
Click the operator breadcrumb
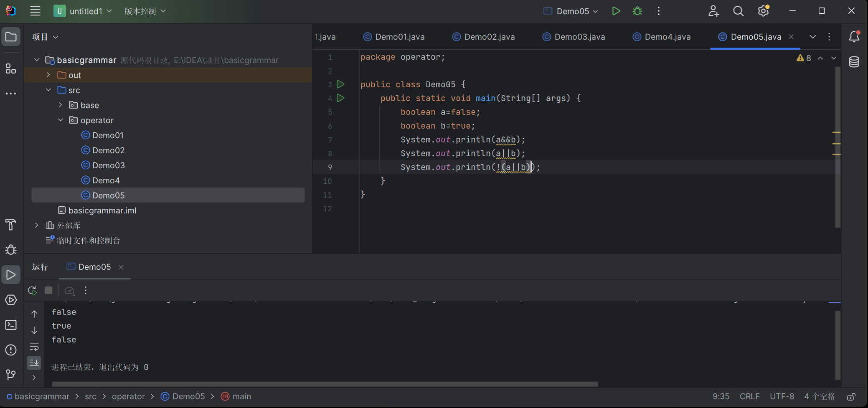[128, 396]
